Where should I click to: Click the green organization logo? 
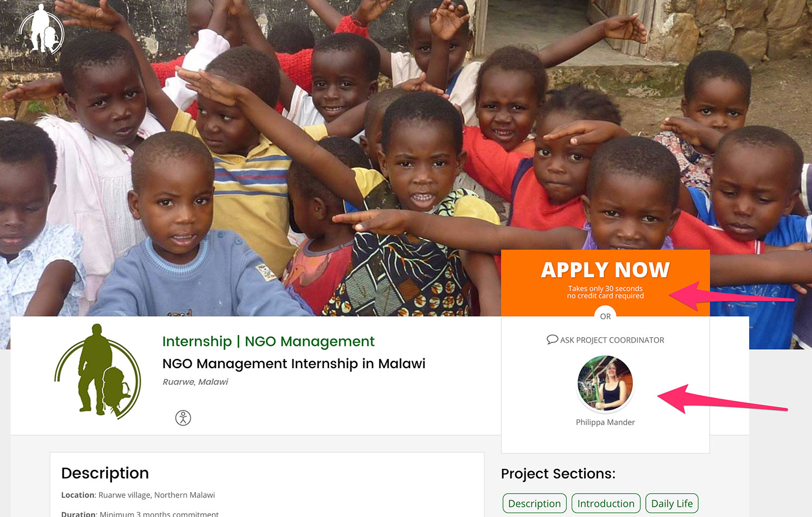point(97,371)
